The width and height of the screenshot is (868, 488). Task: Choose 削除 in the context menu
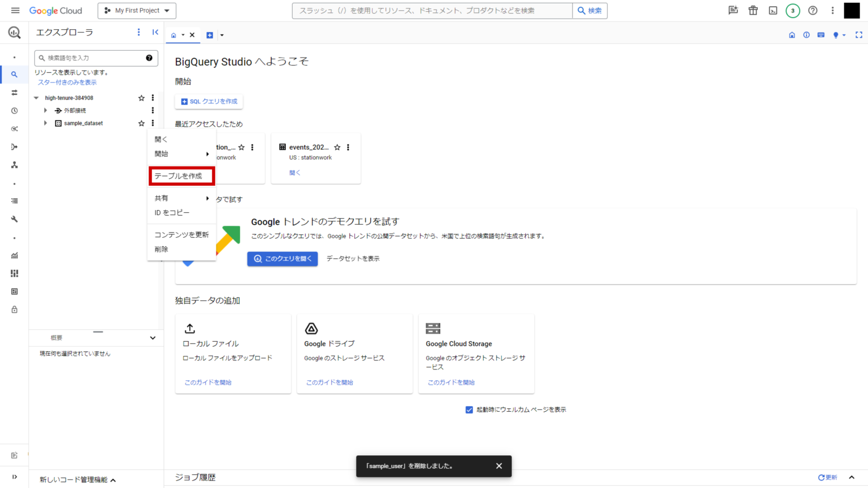[161, 249]
